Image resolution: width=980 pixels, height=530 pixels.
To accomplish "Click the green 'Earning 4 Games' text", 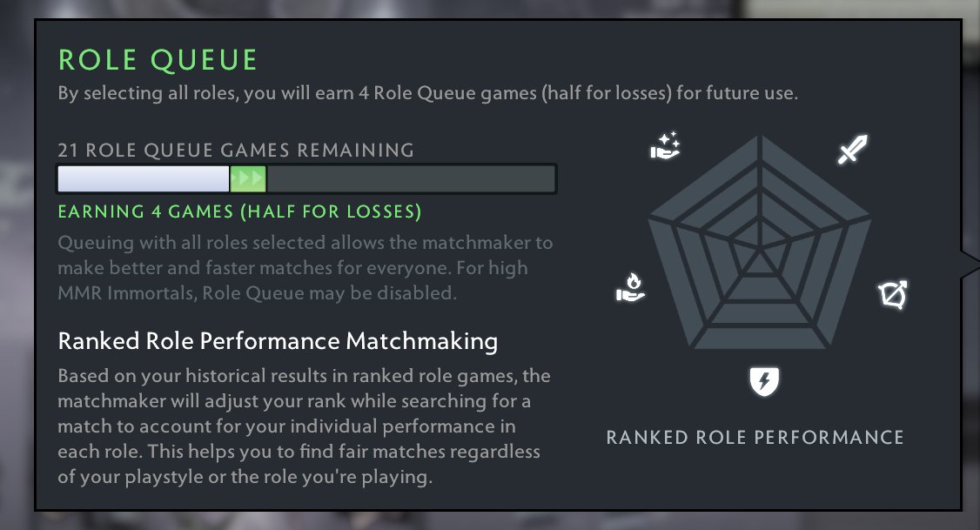I will [239, 211].
